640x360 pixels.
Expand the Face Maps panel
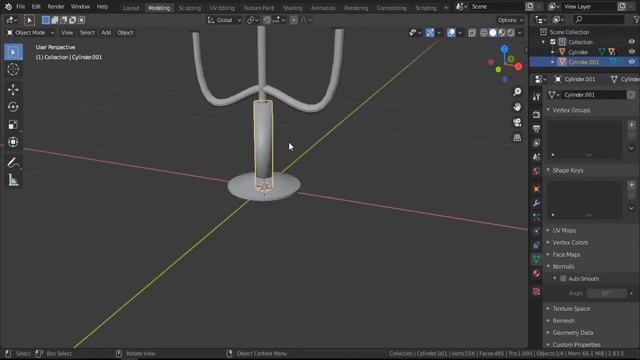pyautogui.click(x=548, y=255)
